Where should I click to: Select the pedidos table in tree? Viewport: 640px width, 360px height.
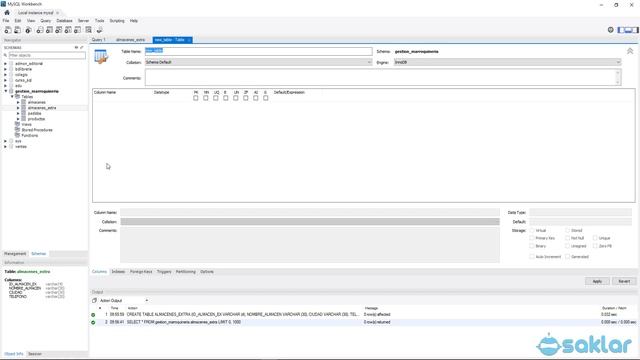pyautogui.click(x=34, y=113)
